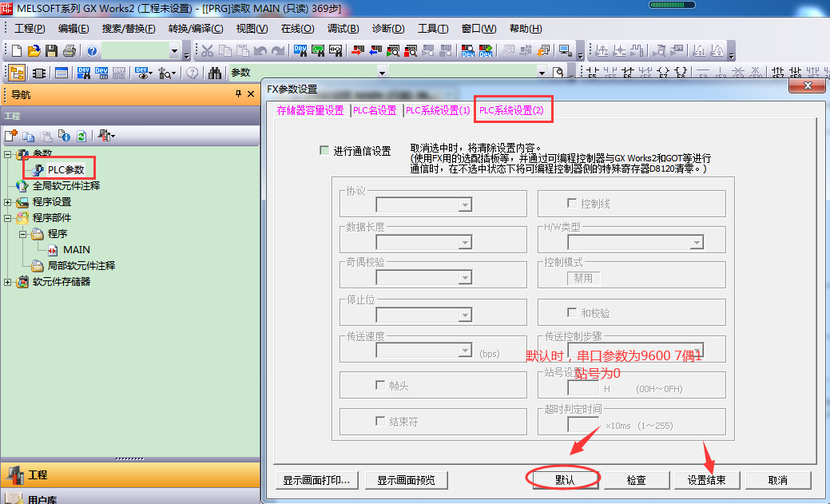Click the 检查 button
Viewport: 830px width, 504px height.
click(x=636, y=480)
